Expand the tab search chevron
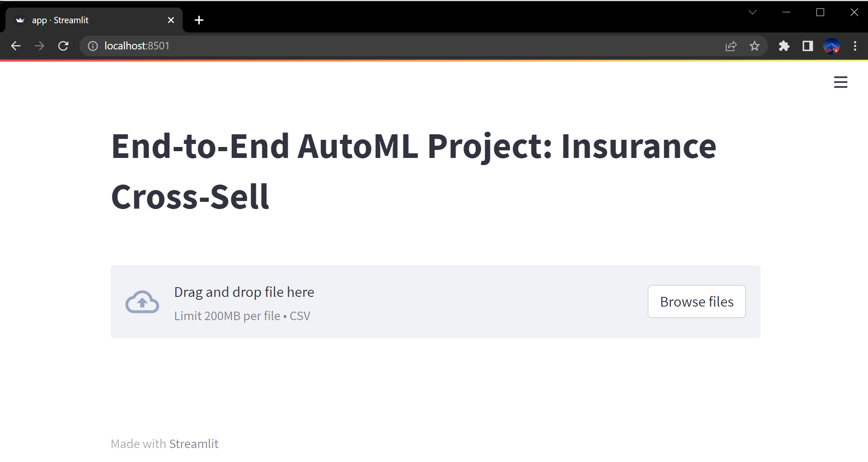The height and width of the screenshot is (462, 868). tap(752, 12)
